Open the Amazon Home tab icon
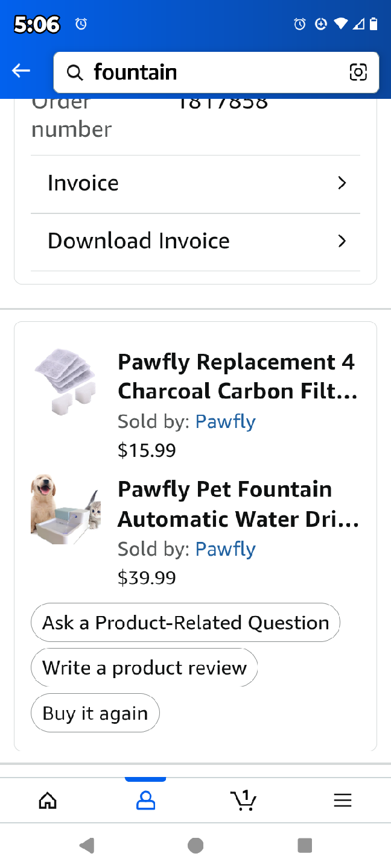 click(48, 800)
